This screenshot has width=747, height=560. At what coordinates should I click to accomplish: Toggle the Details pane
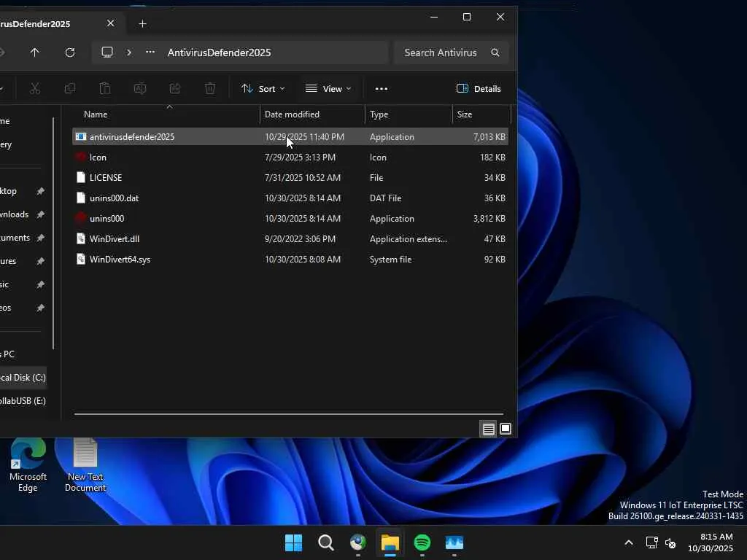[479, 88]
